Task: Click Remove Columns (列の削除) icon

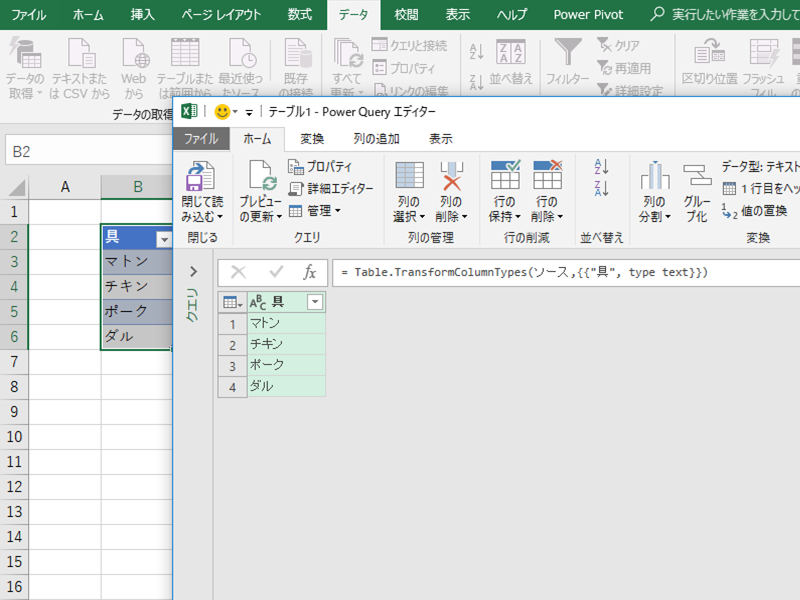Action: (452, 176)
